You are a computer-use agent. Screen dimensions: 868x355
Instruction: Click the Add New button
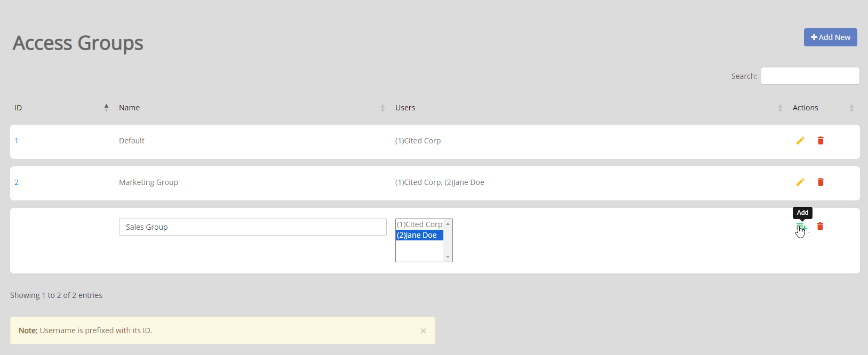831,37
